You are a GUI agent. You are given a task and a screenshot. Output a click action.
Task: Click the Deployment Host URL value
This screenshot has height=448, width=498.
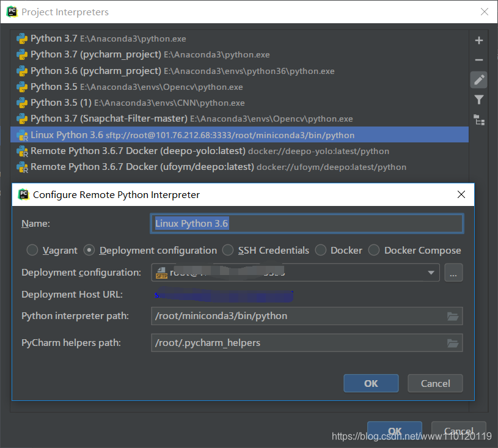224,295
